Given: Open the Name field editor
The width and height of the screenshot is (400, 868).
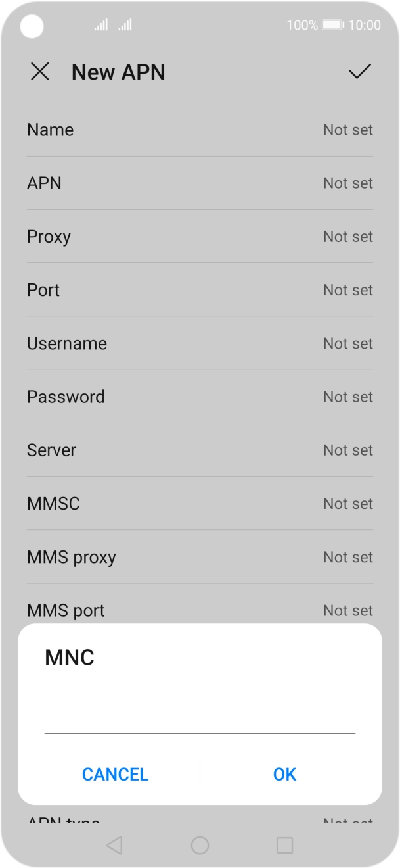Looking at the screenshot, I should pos(200,130).
